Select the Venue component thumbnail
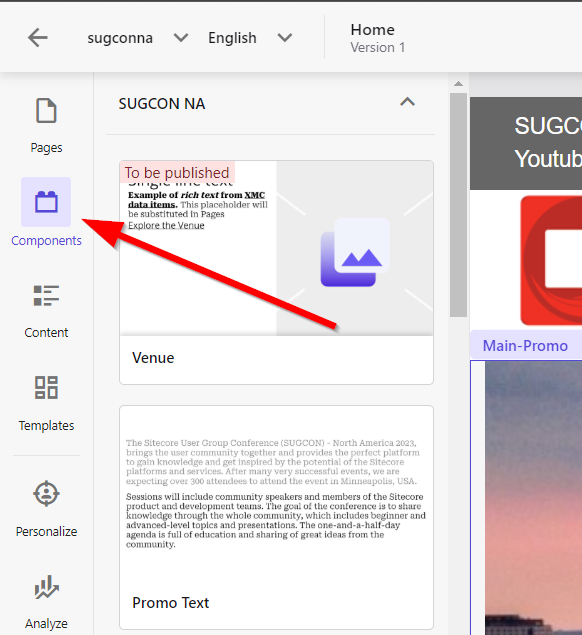 pos(277,248)
